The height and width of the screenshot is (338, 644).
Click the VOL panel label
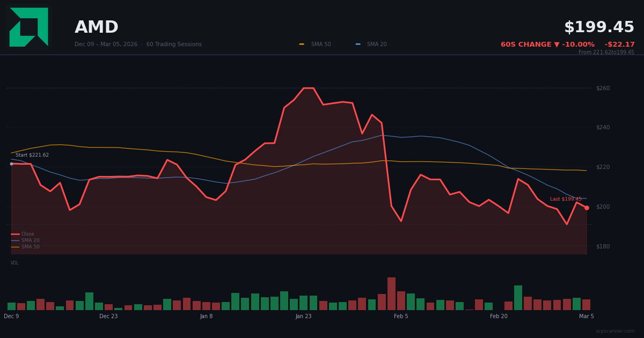(14, 263)
